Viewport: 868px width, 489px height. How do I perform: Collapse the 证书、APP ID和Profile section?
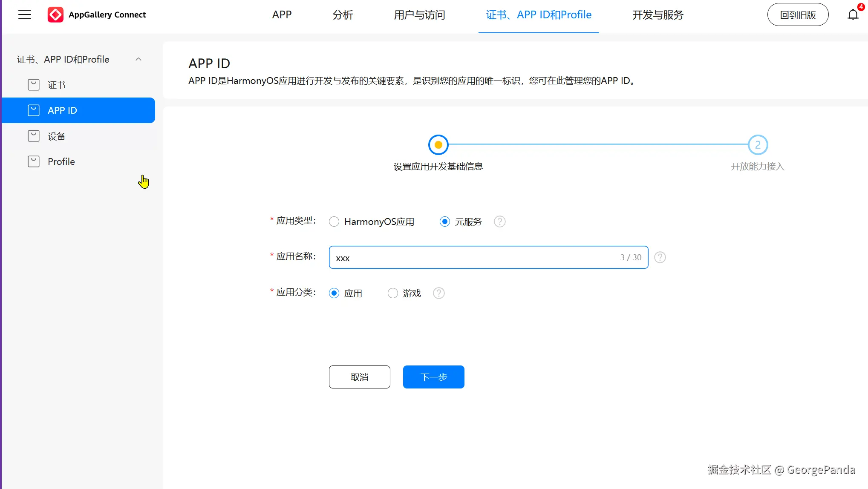tap(138, 59)
